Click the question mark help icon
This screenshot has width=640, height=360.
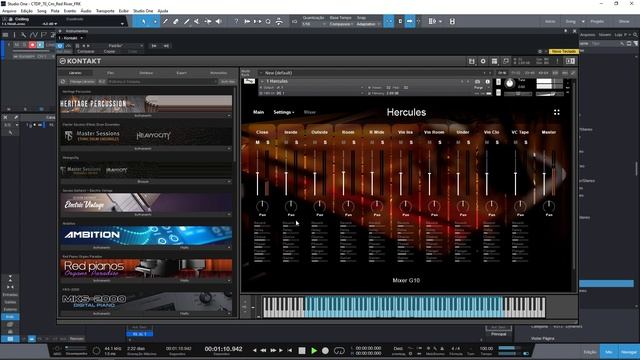pyautogui.click(x=236, y=21)
